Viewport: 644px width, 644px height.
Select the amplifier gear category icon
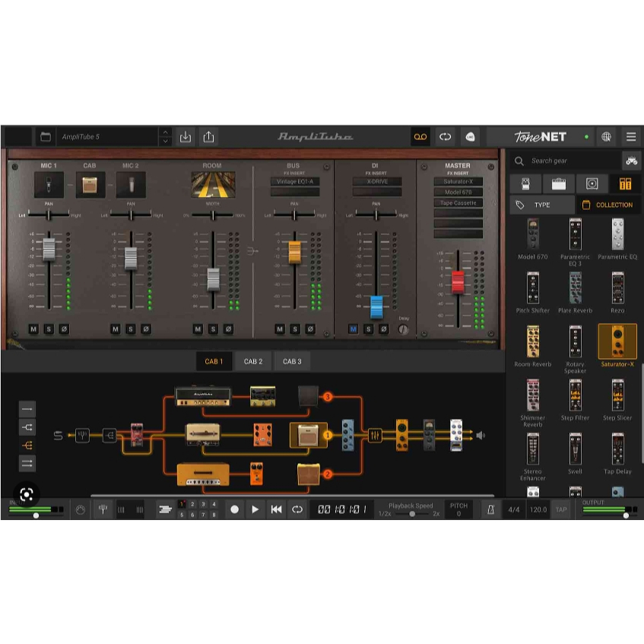[559, 184]
